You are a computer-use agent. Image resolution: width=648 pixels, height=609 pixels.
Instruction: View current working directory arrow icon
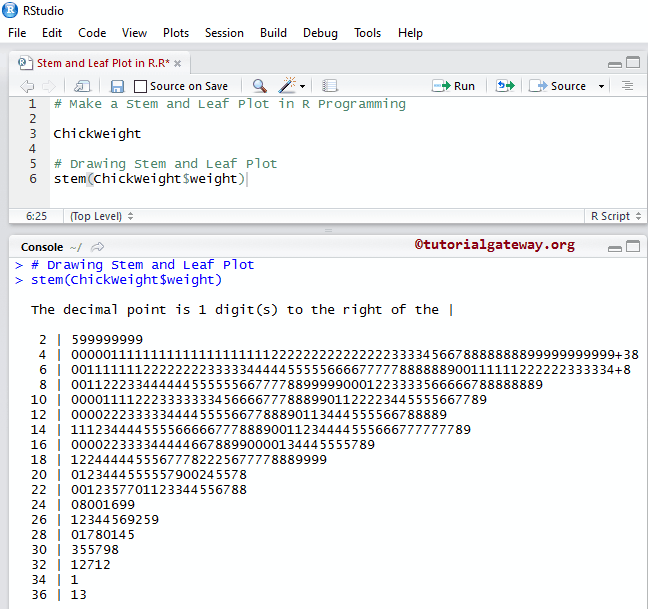97,247
